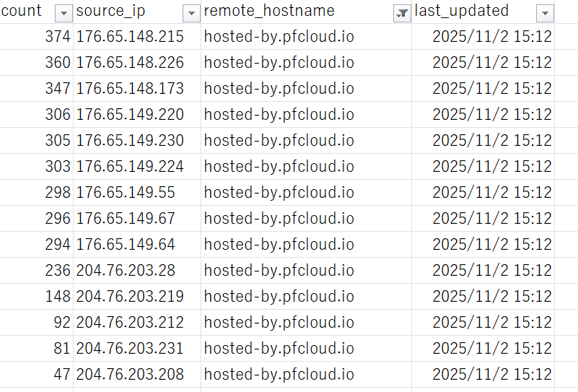
Task: Click the timestamp cell in the 298 count row
Action: tap(491, 193)
